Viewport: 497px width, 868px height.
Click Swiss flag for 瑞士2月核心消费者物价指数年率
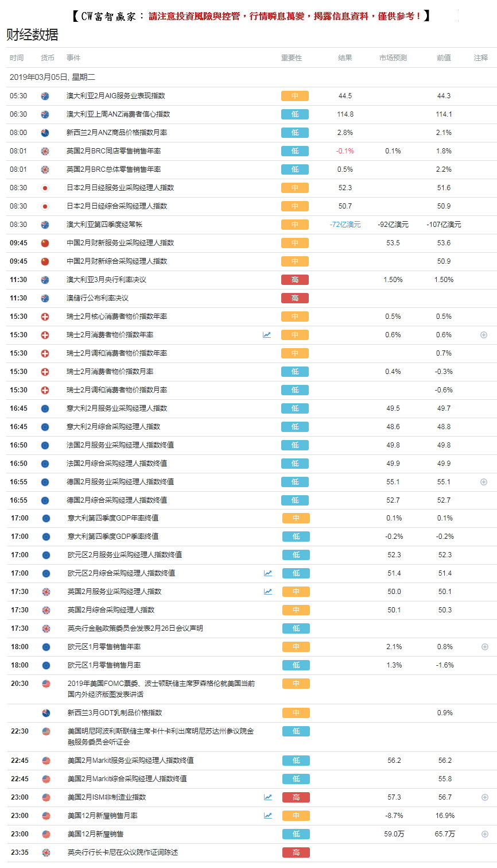pos(45,317)
